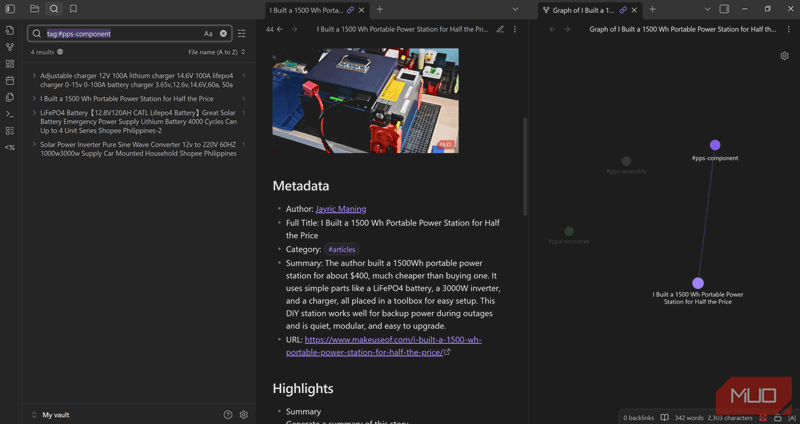Open the File name (A to Z) sort dropdown
The image size is (800, 424).
click(x=216, y=52)
